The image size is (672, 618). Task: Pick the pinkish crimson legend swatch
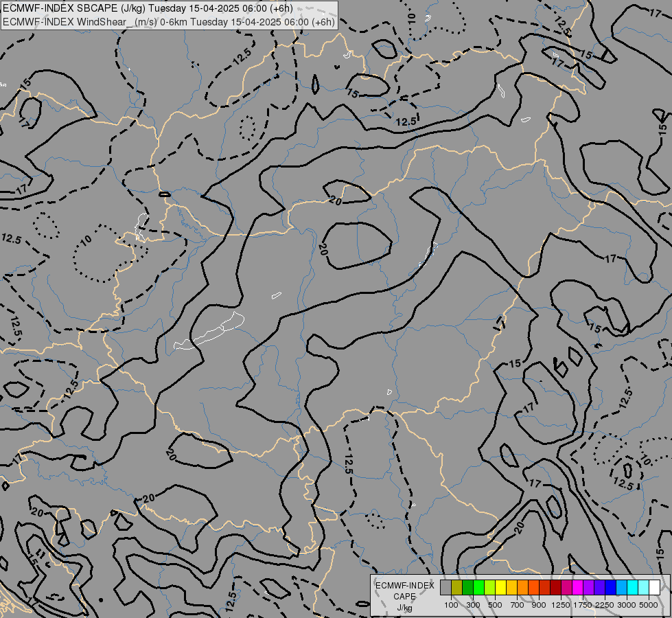point(566,587)
